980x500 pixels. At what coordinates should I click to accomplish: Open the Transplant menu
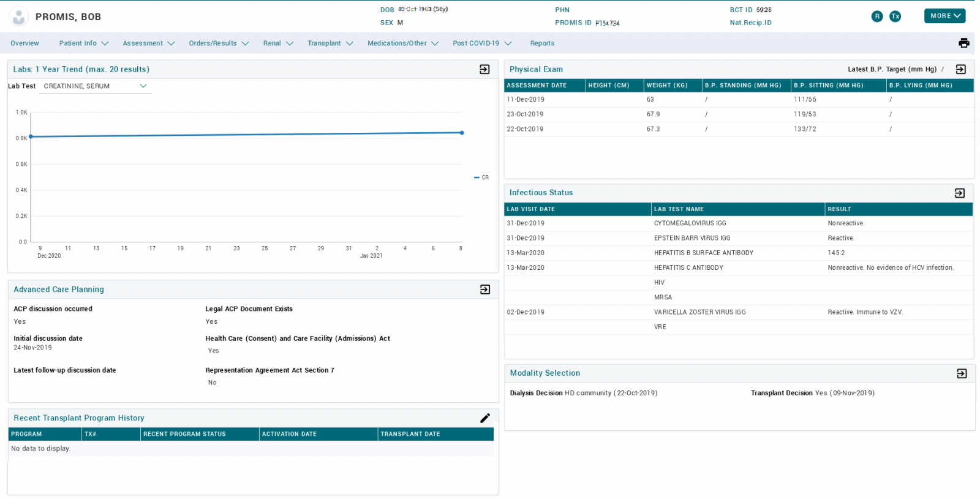330,43
